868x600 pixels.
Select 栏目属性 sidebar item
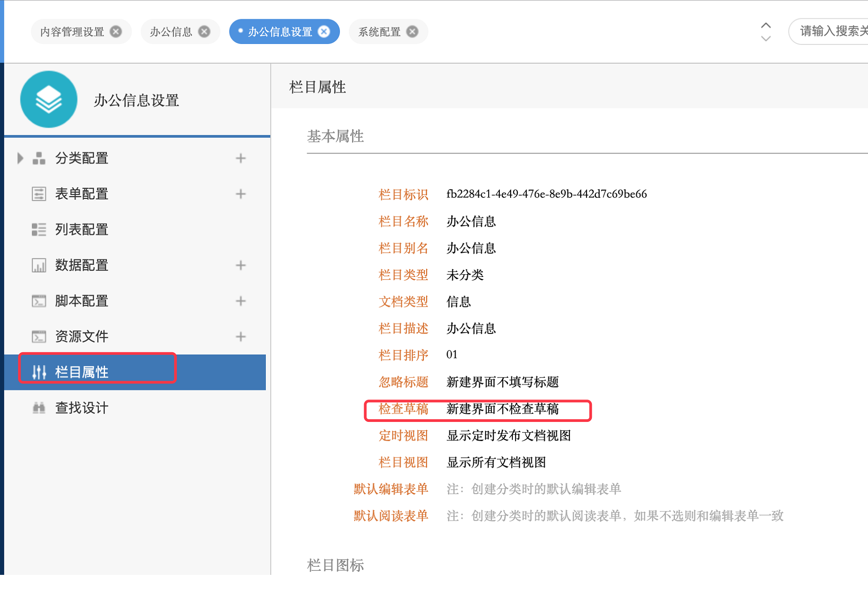pyautogui.click(x=81, y=372)
